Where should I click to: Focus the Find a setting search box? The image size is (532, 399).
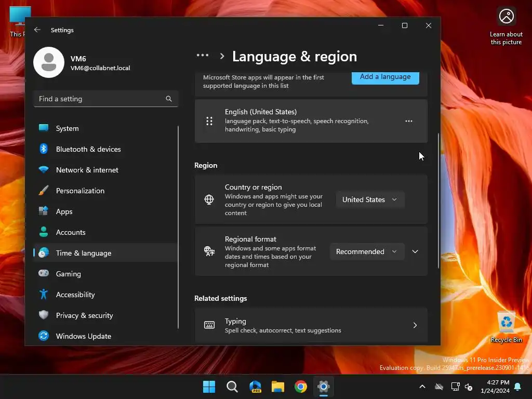click(106, 99)
